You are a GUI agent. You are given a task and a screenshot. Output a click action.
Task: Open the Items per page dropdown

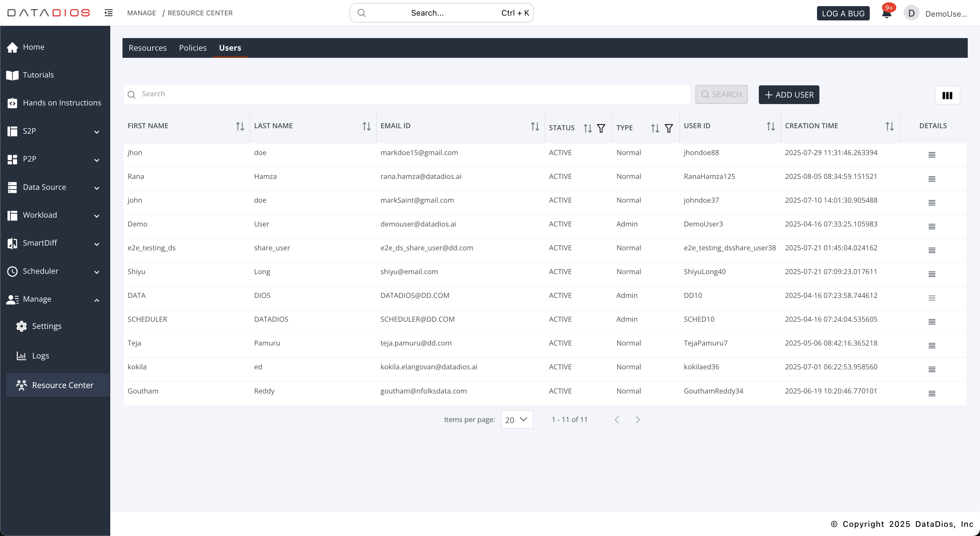(517, 419)
